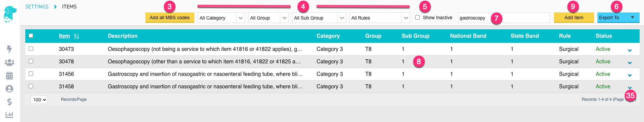Open the All Group dropdown
The image size is (644, 122).
[268, 18]
